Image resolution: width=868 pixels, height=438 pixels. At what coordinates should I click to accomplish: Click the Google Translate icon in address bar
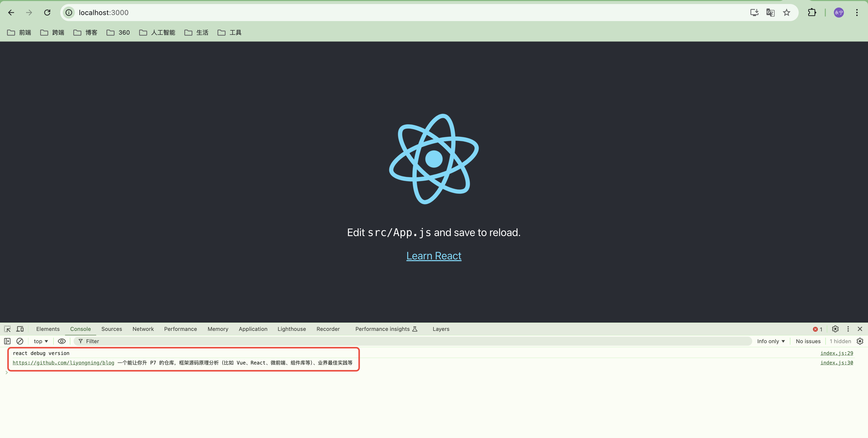[770, 13]
